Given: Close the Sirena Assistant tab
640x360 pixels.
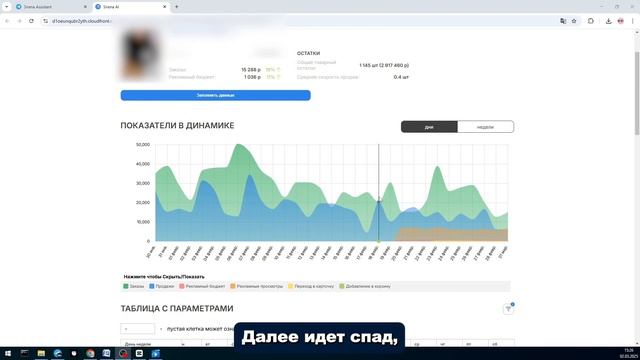Looking at the screenshot, I should 85,7.
